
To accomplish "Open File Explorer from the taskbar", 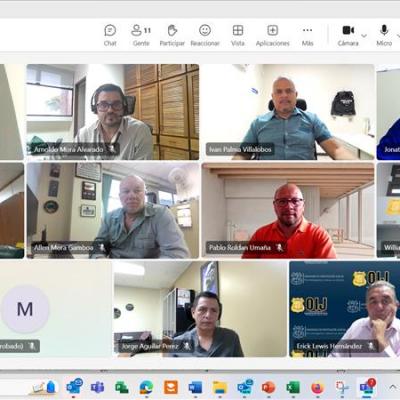I will pyautogui.click(x=220, y=387).
